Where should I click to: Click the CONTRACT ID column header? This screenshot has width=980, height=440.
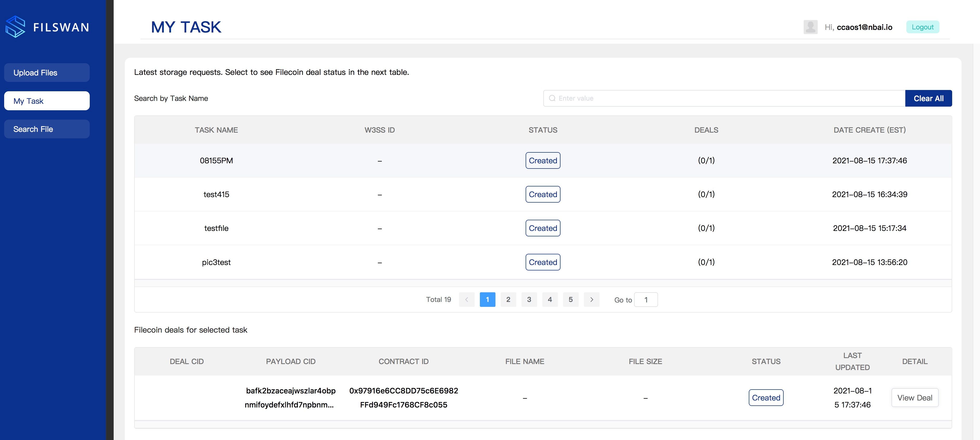pyautogui.click(x=404, y=362)
